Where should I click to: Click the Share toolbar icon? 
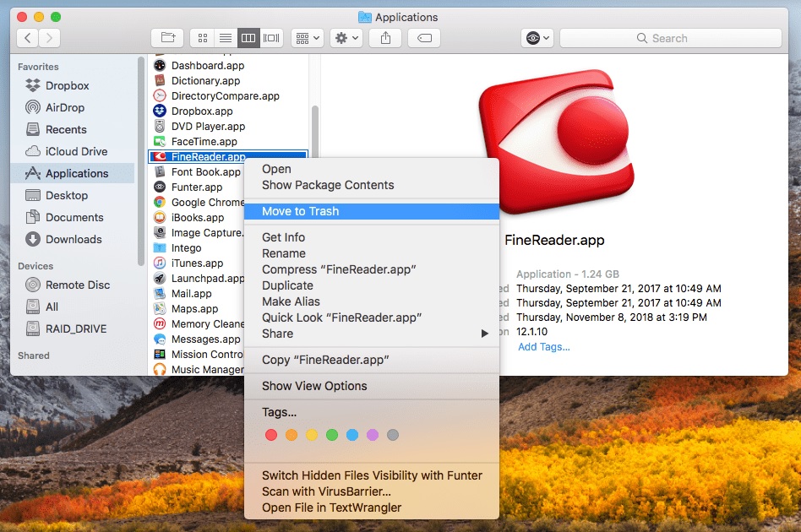(386, 38)
